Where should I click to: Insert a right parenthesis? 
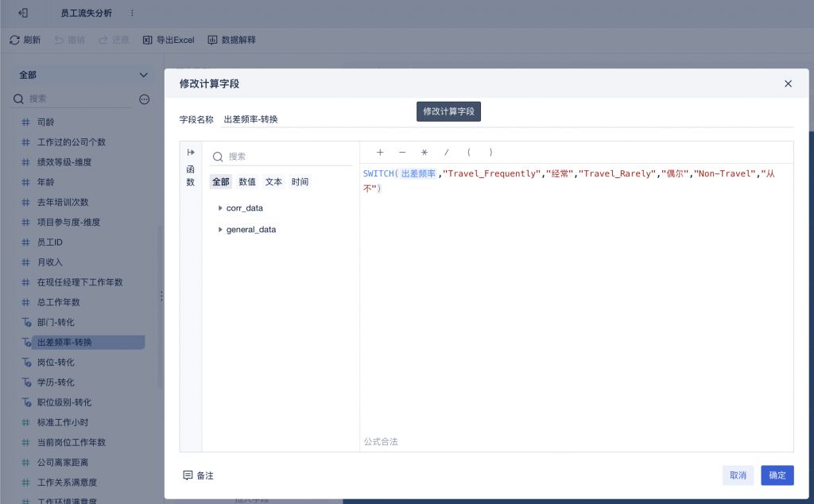[x=490, y=152]
